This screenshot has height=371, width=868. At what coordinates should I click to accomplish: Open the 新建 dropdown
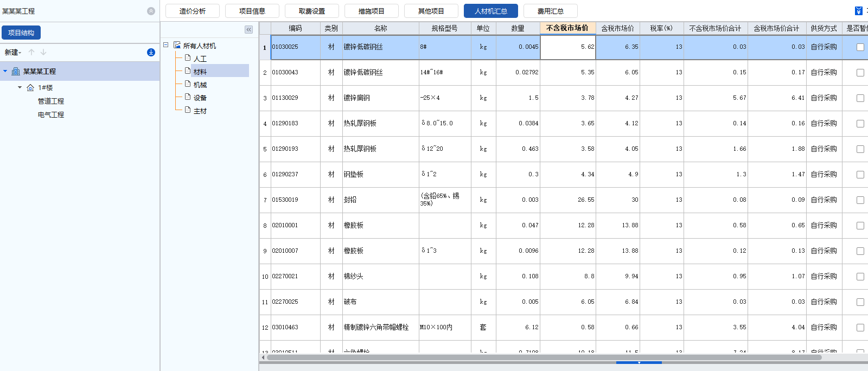click(x=13, y=53)
